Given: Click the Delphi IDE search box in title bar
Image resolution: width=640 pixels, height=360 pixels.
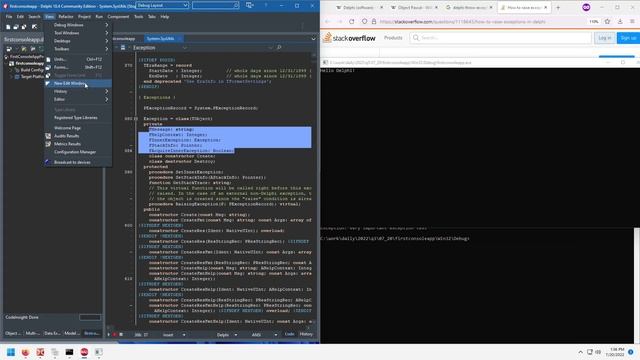Looking at the screenshot, I should tap(216, 5).
